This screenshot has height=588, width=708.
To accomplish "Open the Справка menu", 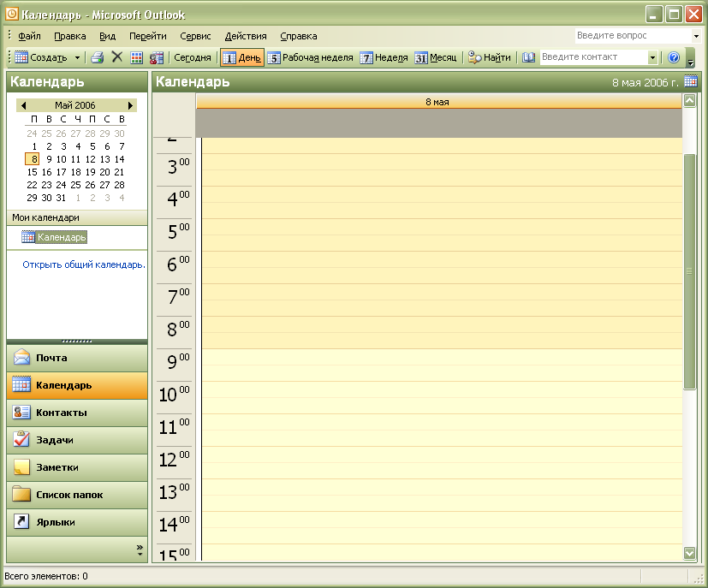I will click(299, 36).
